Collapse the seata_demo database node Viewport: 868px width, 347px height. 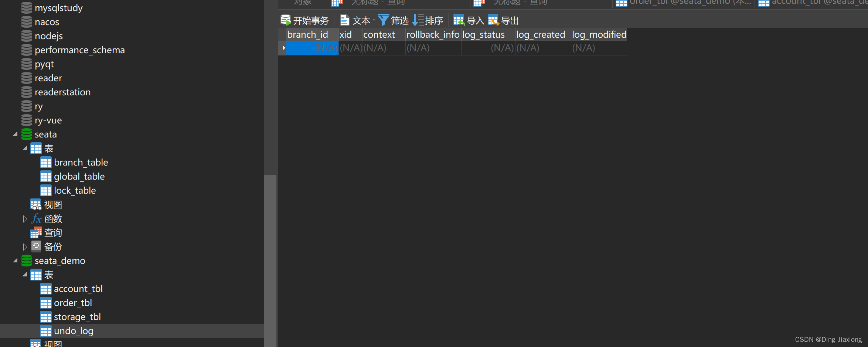click(x=15, y=261)
